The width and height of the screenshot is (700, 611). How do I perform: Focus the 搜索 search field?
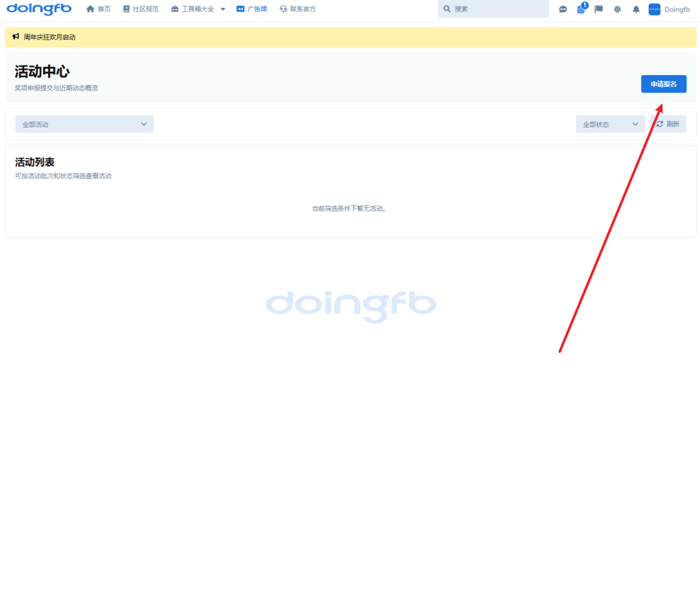click(x=493, y=9)
